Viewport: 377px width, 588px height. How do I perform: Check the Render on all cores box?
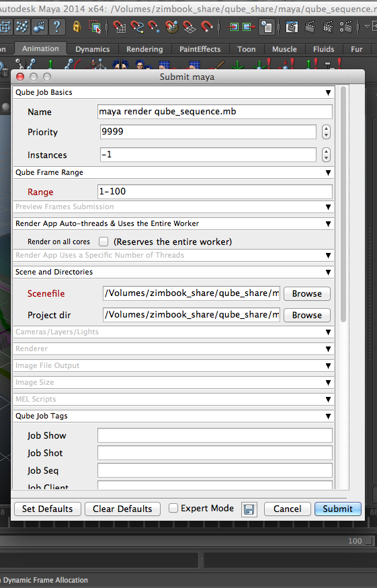click(103, 242)
